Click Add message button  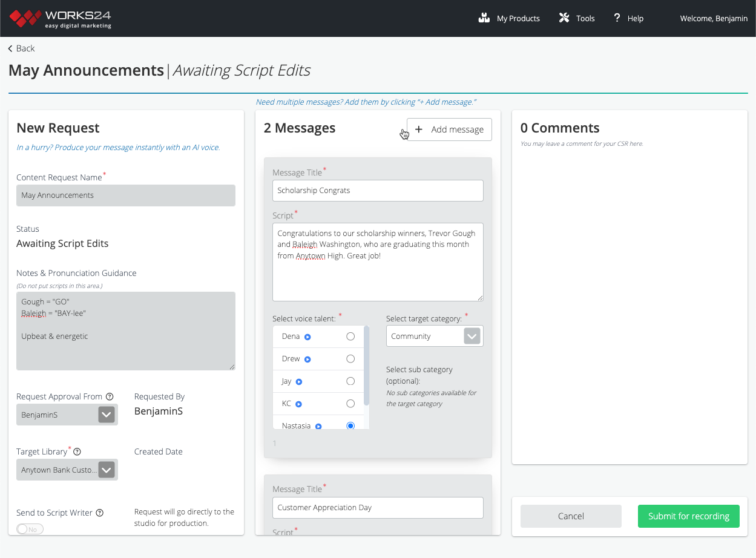449,130
